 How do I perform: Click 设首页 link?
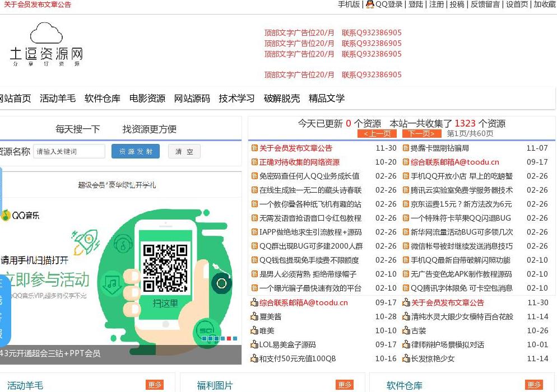click(x=517, y=4)
